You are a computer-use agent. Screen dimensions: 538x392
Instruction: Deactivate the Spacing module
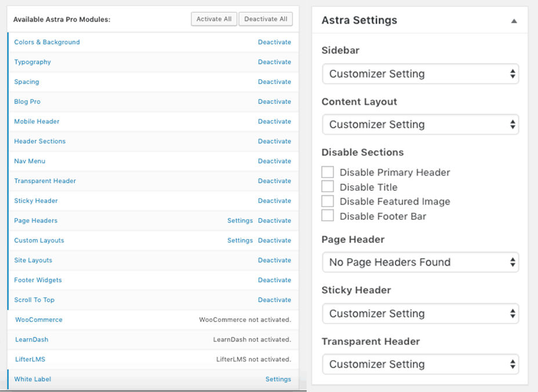tap(275, 81)
